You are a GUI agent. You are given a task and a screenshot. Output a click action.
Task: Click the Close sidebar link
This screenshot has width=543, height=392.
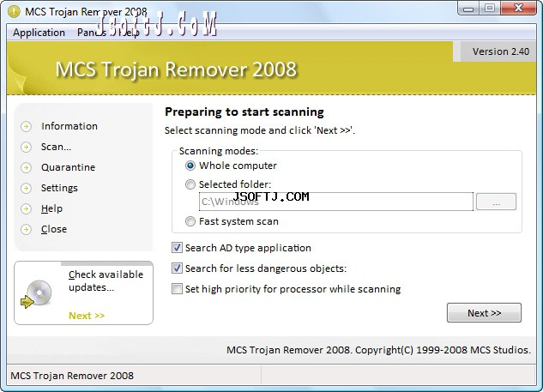[x=54, y=229]
